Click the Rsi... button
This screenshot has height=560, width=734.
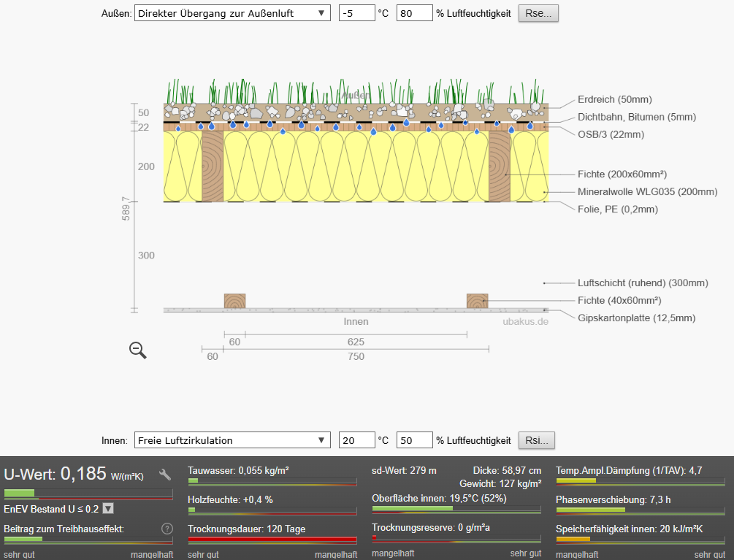coord(537,440)
